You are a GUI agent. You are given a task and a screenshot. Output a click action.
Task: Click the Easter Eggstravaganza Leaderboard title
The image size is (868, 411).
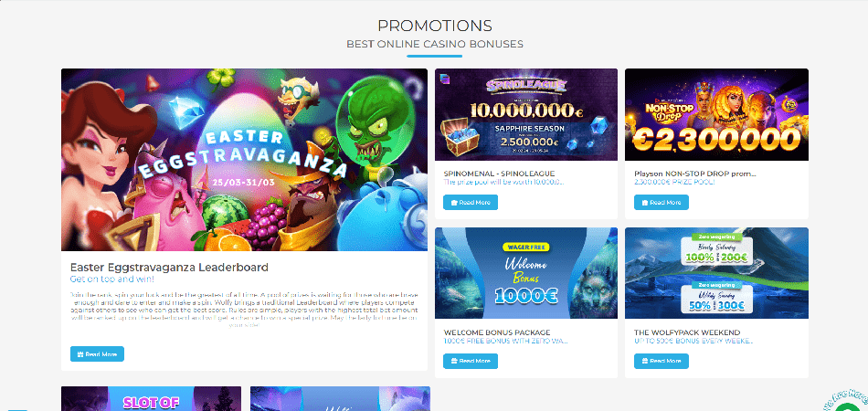coord(169,268)
